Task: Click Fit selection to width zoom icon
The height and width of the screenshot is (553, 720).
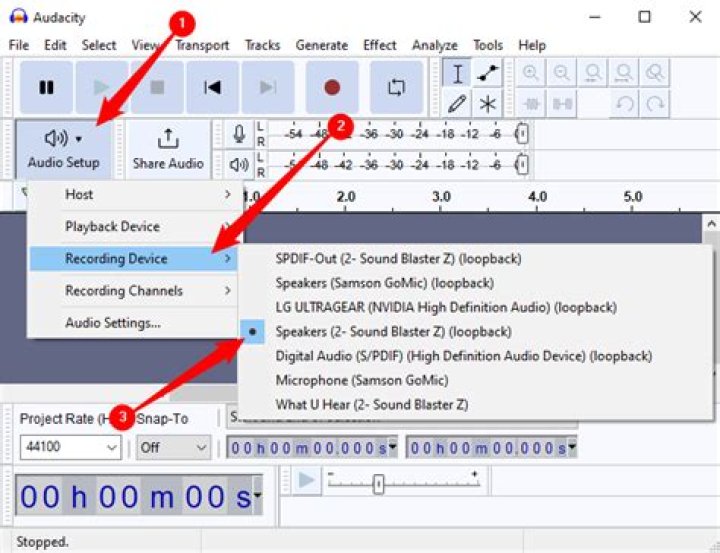Action: [593, 73]
